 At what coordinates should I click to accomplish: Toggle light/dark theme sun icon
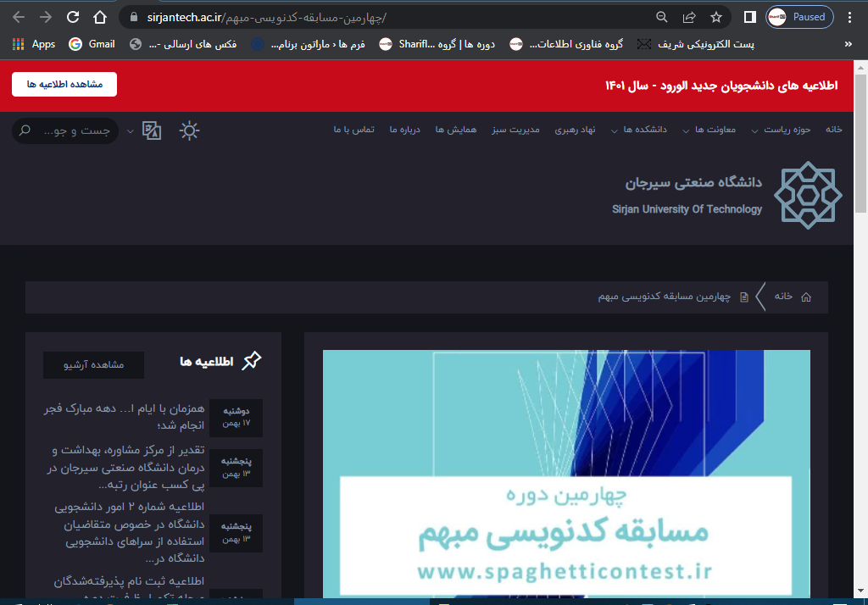point(189,130)
